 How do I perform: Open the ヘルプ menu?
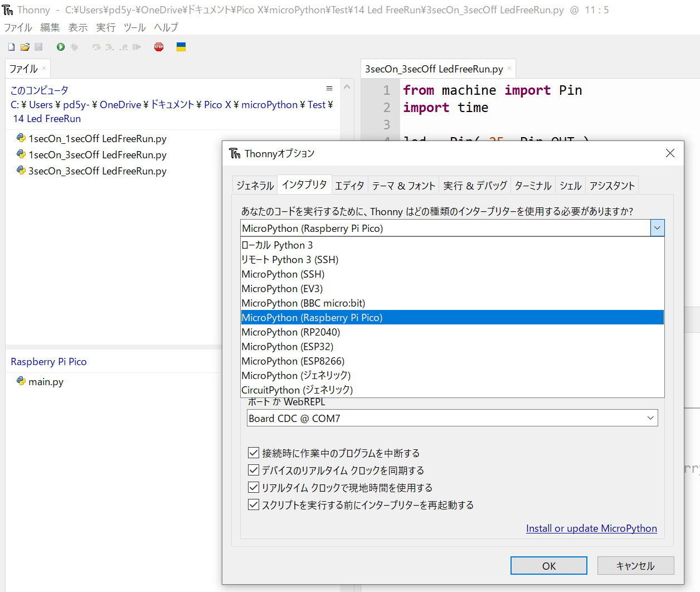[x=166, y=27]
